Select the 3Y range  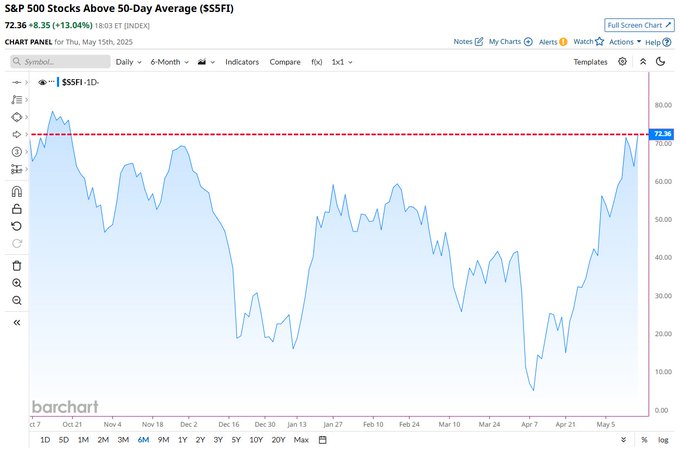click(218, 440)
